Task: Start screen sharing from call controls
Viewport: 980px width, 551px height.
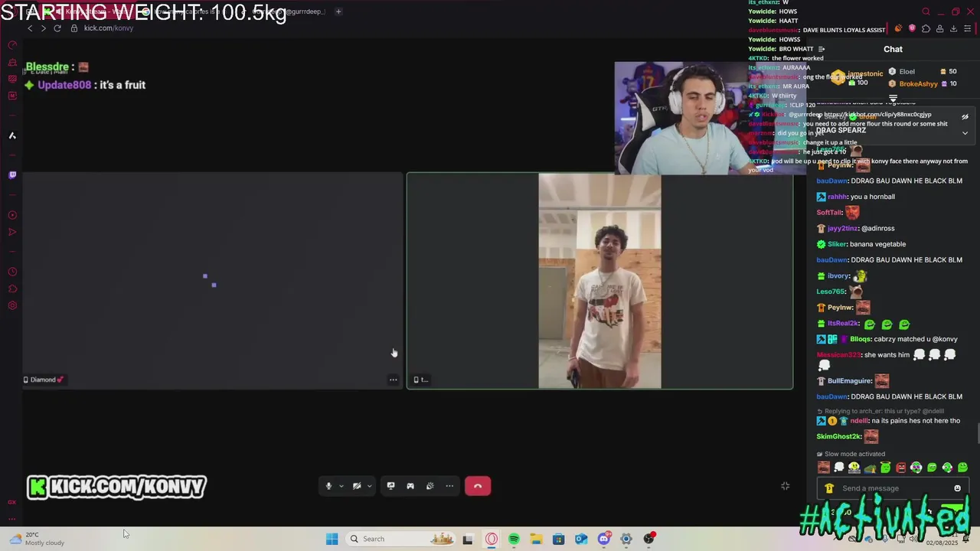Action: pyautogui.click(x=390, y=486)
